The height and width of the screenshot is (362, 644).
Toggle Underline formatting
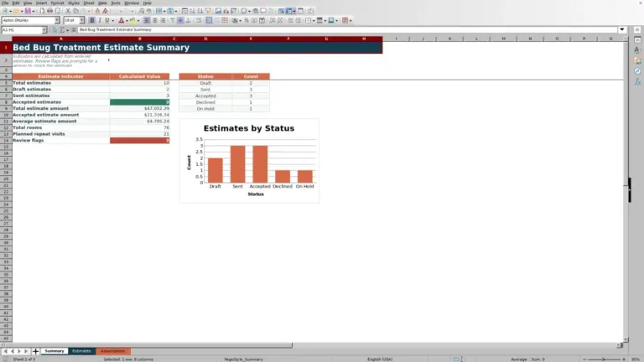(x=107, y=20)
